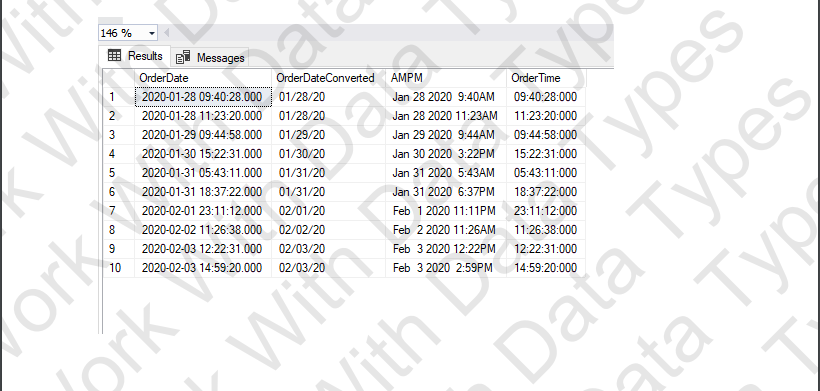The height and width of the screenshot is (391, 820).
Task: Click cell 2020-01-28 09:40:28.000 in OrderDate
Action: pyautogui.click(x=203, y=97)
